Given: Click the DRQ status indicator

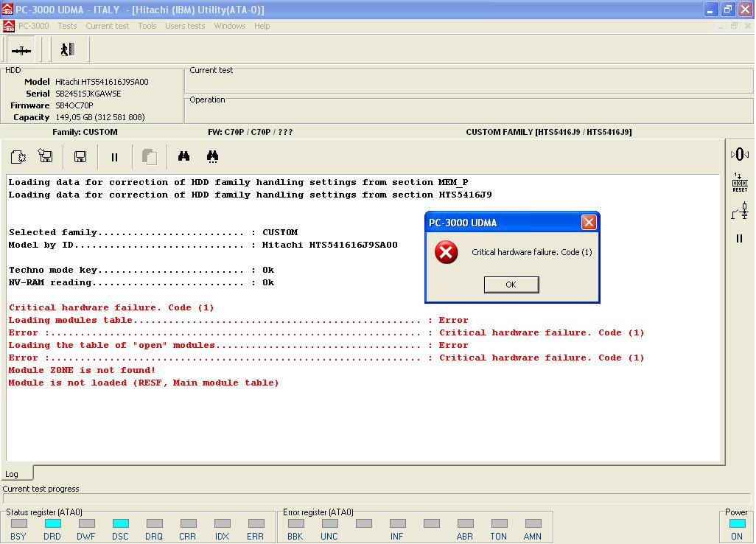Looking at the screenshot, I should 154,523.
